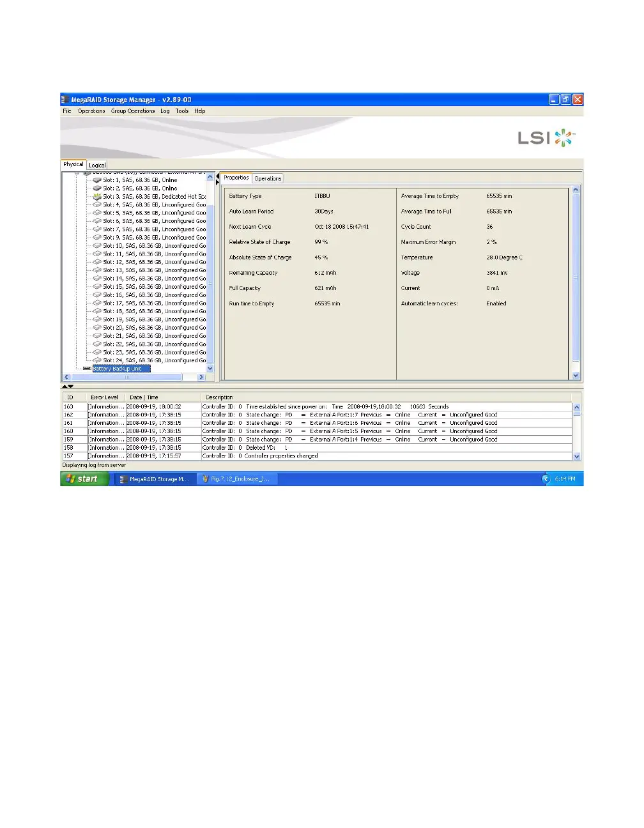644x828 pixels.
Task: Switch to the Physical tab
Action: pos(73,164)
